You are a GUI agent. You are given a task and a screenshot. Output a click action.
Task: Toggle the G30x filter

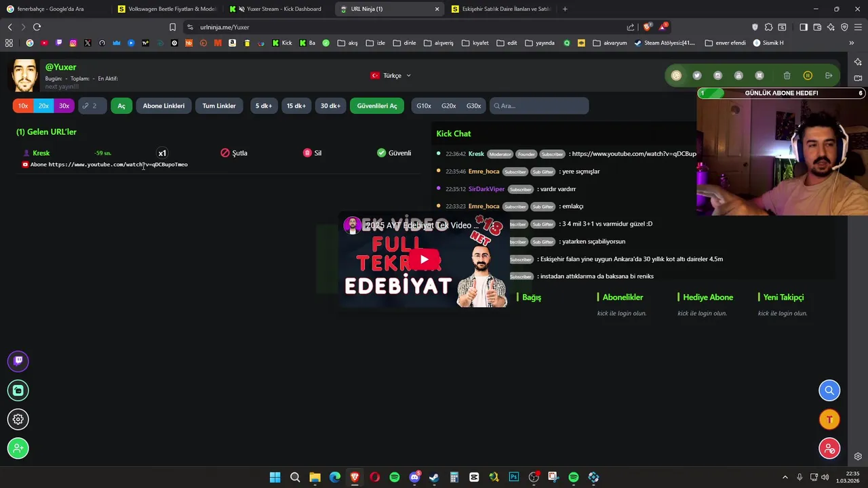473,106
